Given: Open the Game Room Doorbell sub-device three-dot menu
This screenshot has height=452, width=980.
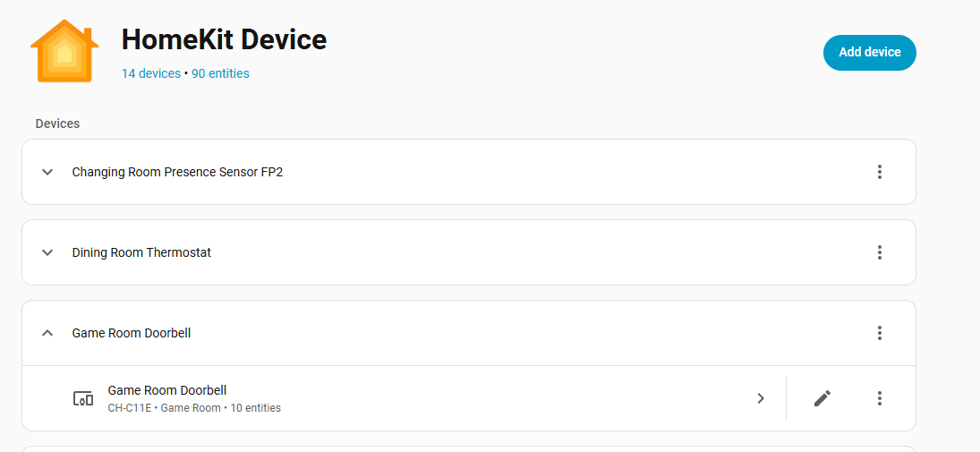Looking at the screenshot, I should tap(880, 398).
